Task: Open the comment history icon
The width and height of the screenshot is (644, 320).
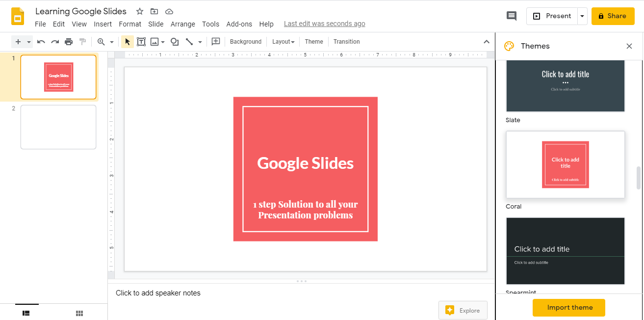Action: 511,16
